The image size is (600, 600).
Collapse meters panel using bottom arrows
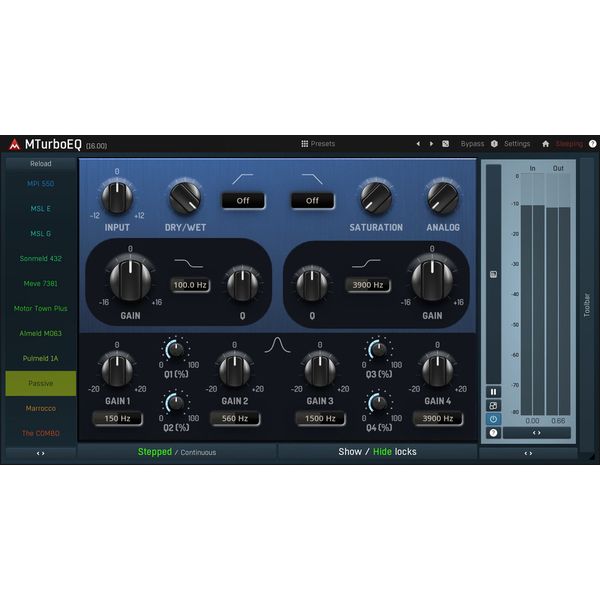(x=528, y=453)
